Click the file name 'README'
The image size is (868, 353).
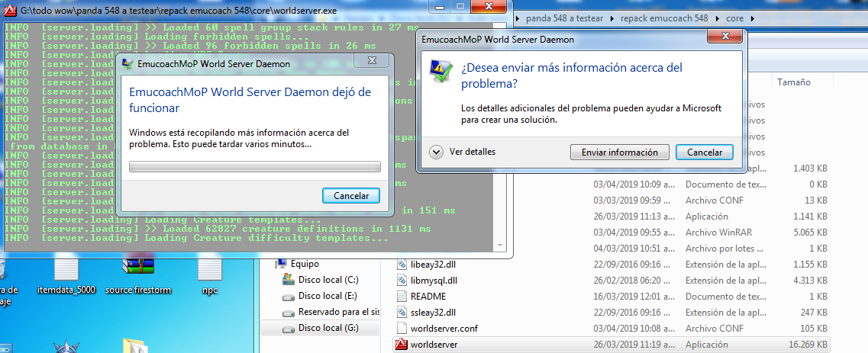click(428, 296)
